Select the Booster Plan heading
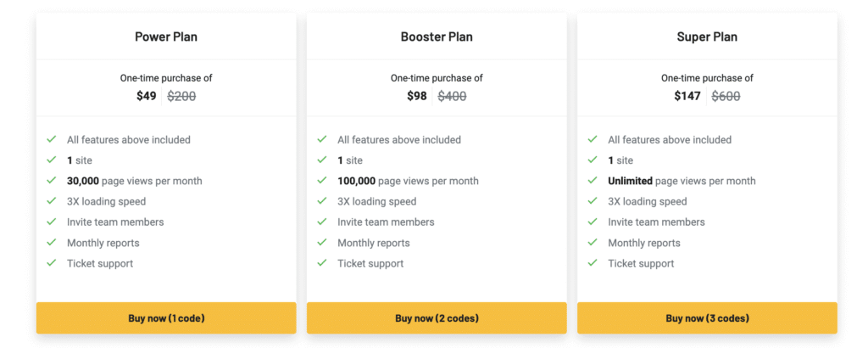 [x=437, y=36]
